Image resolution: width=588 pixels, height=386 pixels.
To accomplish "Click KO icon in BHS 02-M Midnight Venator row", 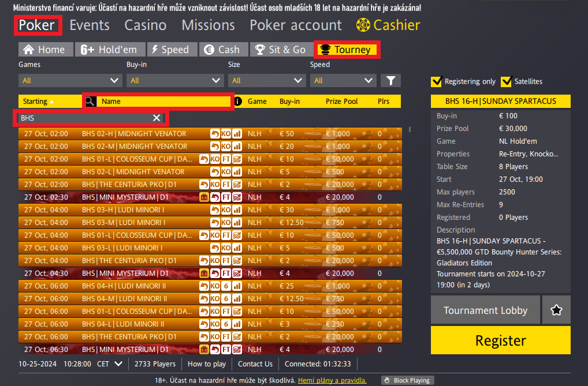I will (x=226, y=147).
